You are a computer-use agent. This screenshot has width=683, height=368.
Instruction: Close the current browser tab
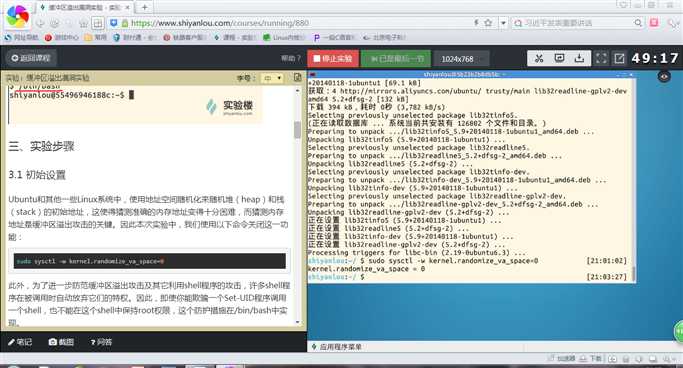(128, 7)
